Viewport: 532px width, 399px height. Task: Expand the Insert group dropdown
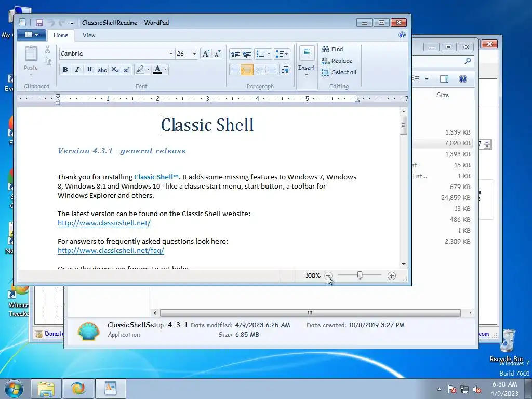[307, 75]
